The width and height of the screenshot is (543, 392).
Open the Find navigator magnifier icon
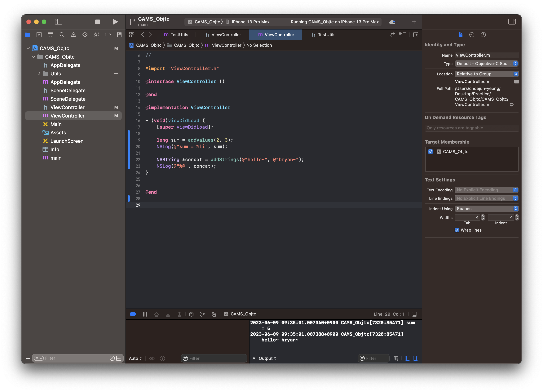click(x=62, y=35)
